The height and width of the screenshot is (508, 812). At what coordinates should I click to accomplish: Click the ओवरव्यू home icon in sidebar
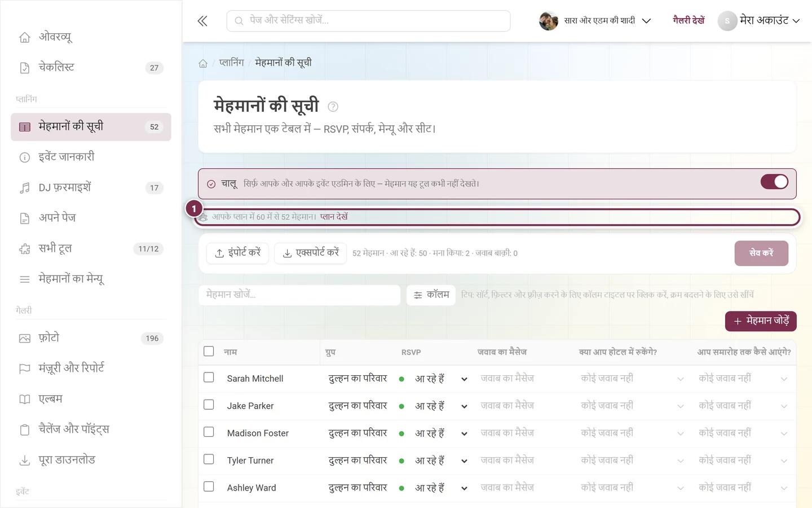(25, 37)
